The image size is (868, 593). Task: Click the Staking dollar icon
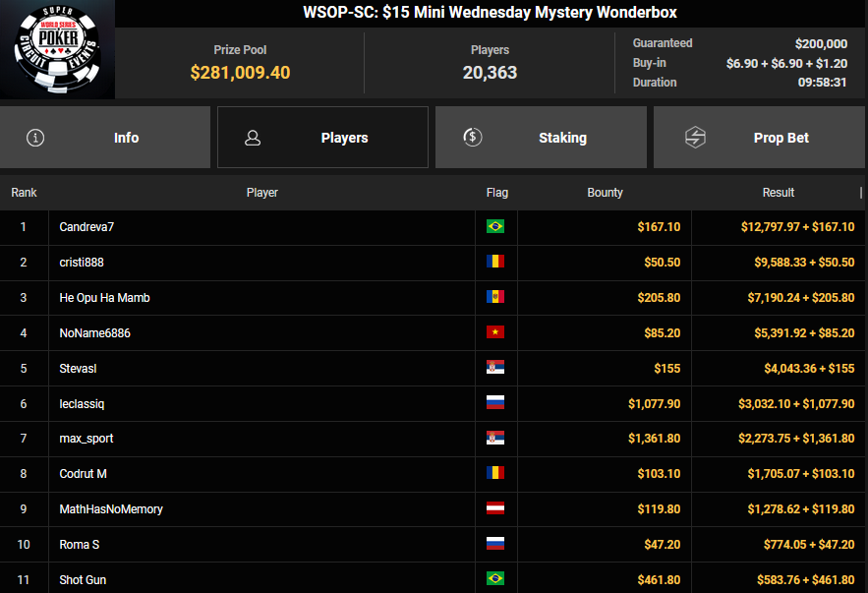pyautogui.click(x=473, y=138)
